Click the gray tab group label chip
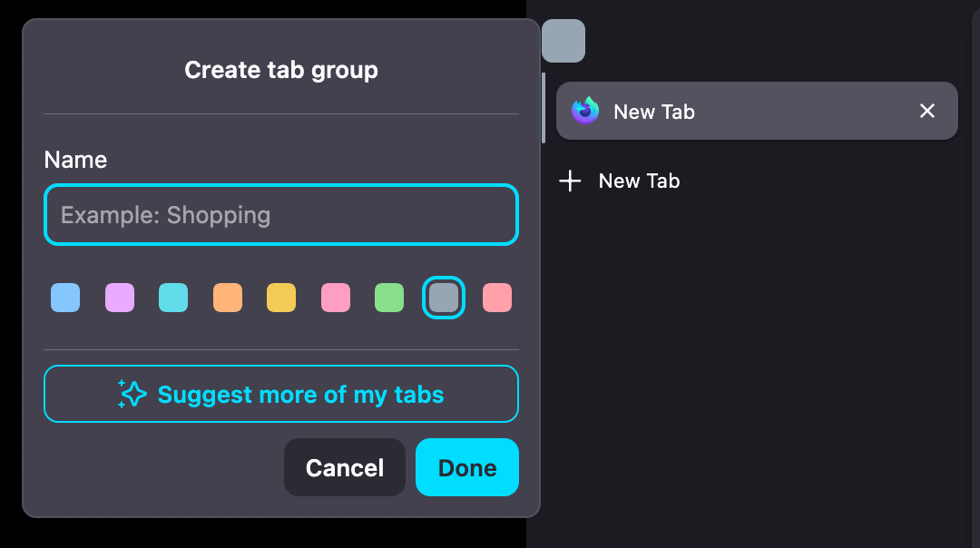 [563, 41]
